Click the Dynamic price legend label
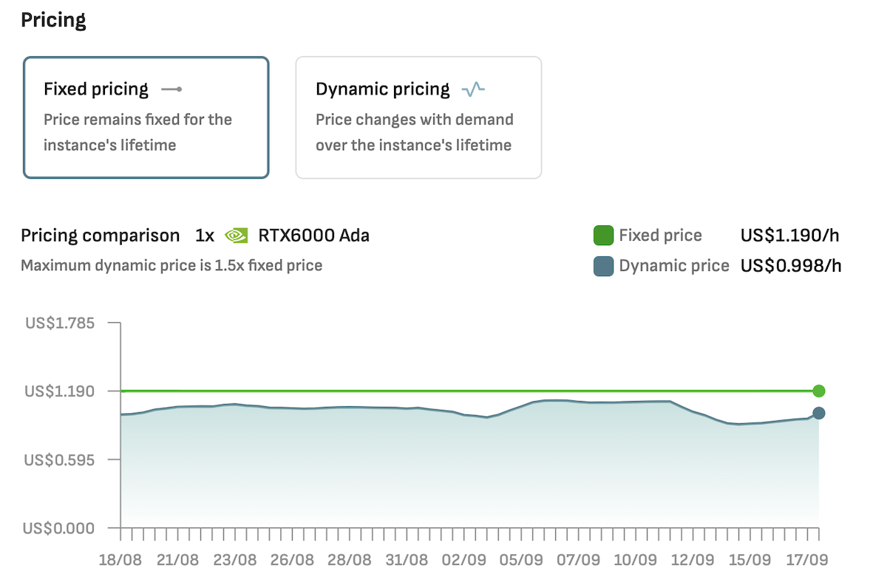This screenshot has height=588, width=887. (x=674, y=265)
